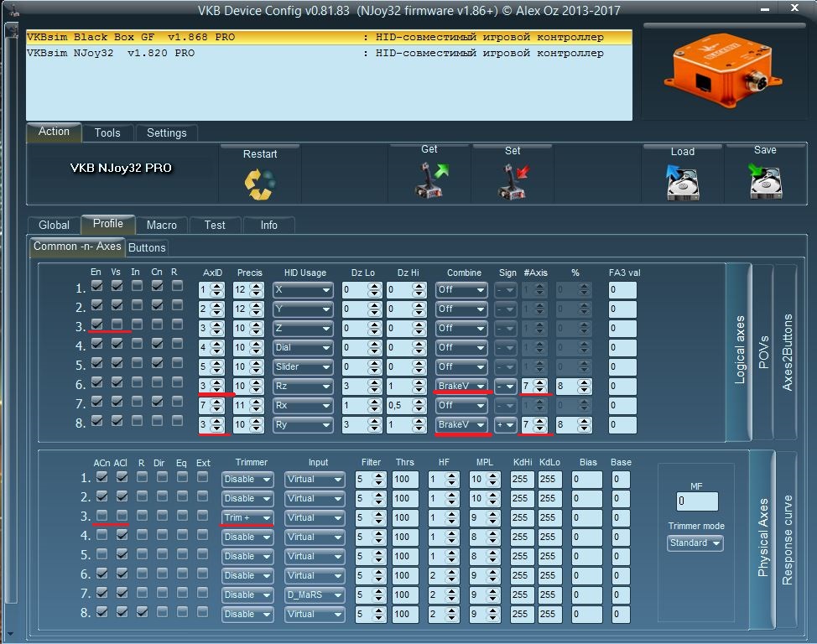Viewport: 817px width, 644px height.
Task: Select the Common -n- Axes sub-tab
Action: pyautogui.click(x=77, y=247)
